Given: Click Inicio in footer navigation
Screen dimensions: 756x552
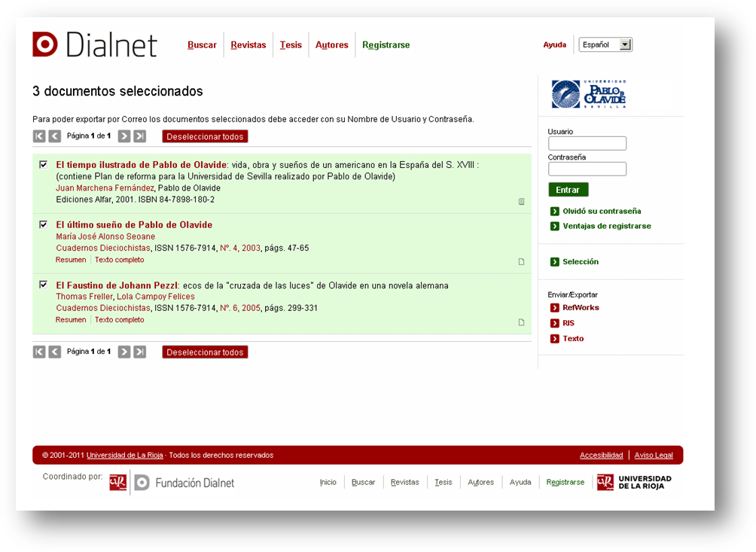Looking at the screenshot, I should tap(328, 482).
